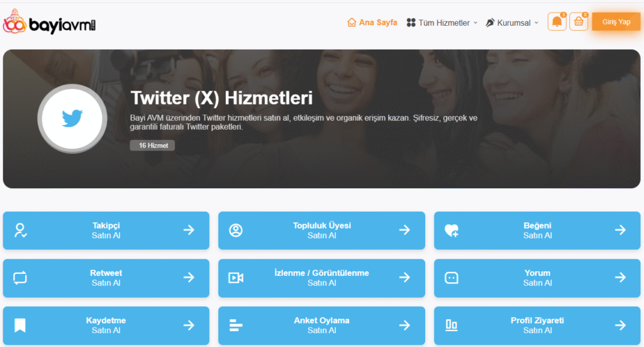Click the 16 Hizmet badge
This screenshot has width=644, height=347.
pyautogui.click(x=152, y=145)
